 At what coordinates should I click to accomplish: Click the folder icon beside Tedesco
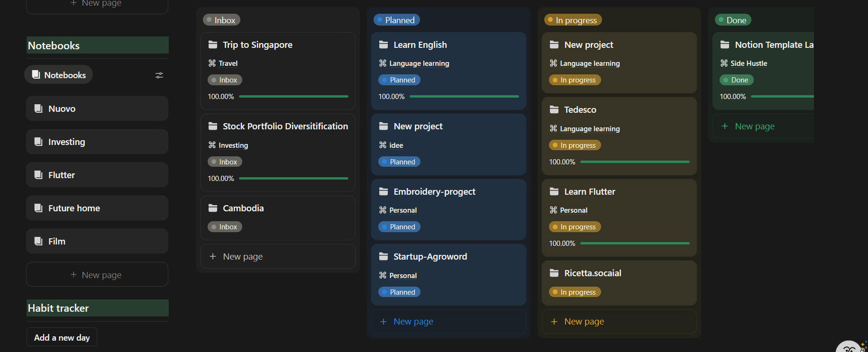pyautogui.click(x=554, y=110)
